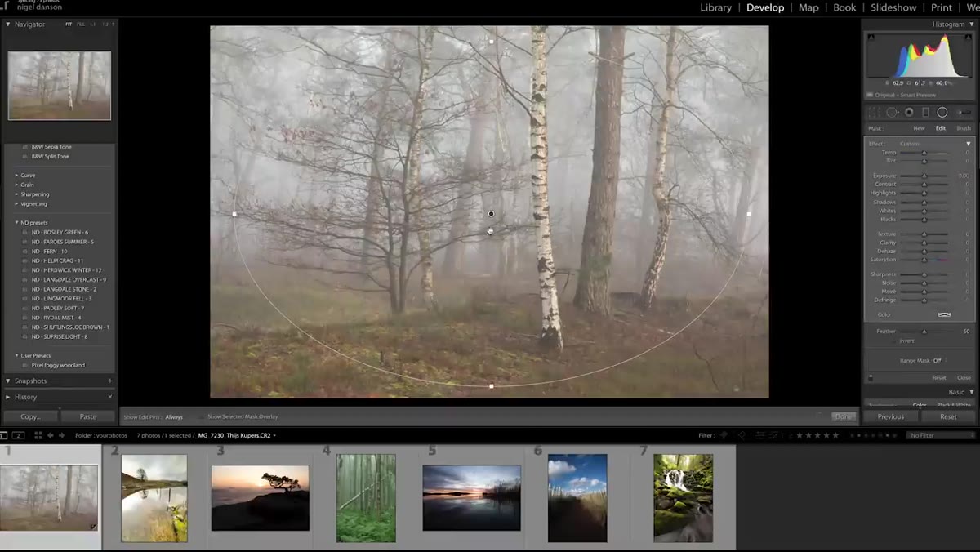Click the Done button in toolbar
The width and height of the screenshot is (980, 552).
(844, 416)
